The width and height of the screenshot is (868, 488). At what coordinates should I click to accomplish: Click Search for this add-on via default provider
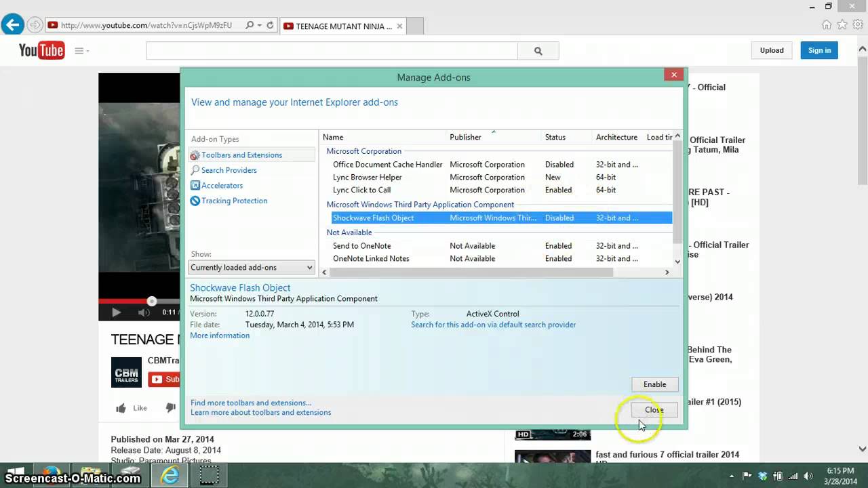pos(493,325)
